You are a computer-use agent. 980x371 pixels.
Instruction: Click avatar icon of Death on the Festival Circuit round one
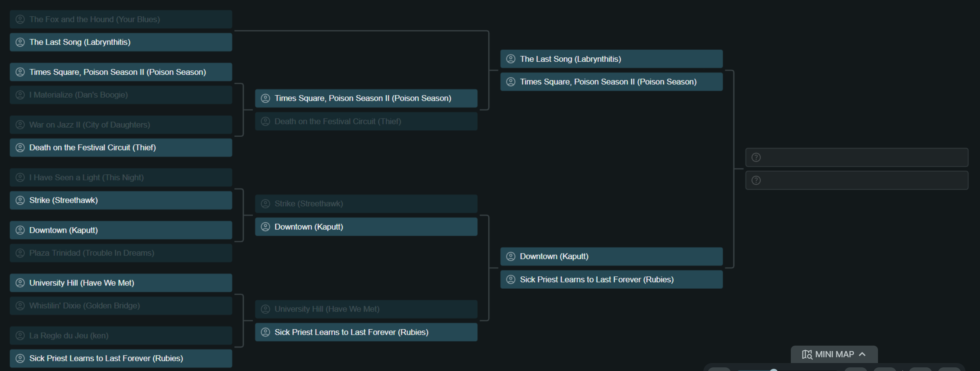(20, 148)
